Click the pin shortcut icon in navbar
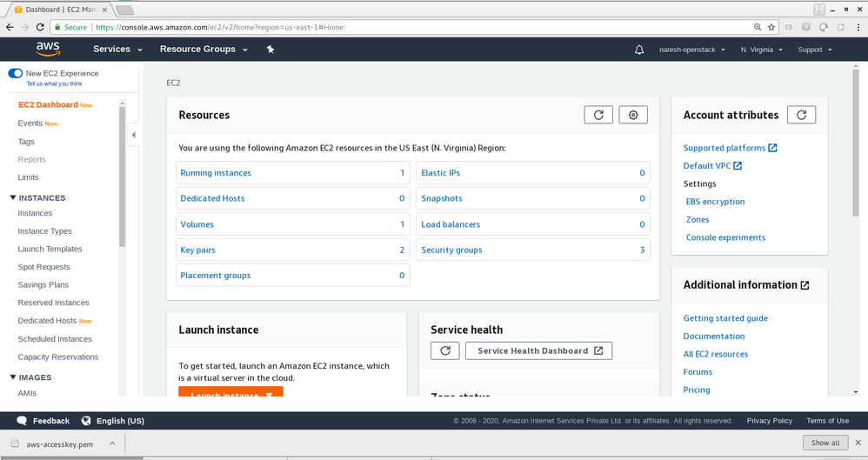 pyautogui.click(x=270, y=50)
